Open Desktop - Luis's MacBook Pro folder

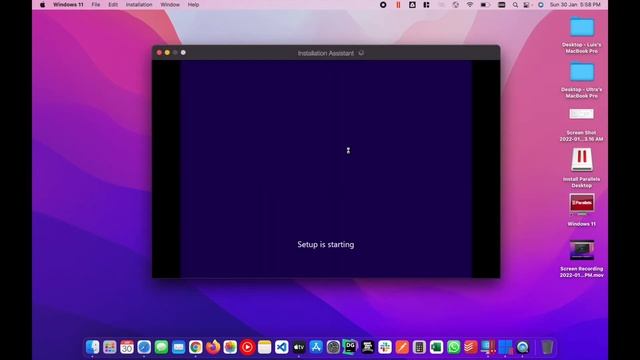(x=582, y=27)
